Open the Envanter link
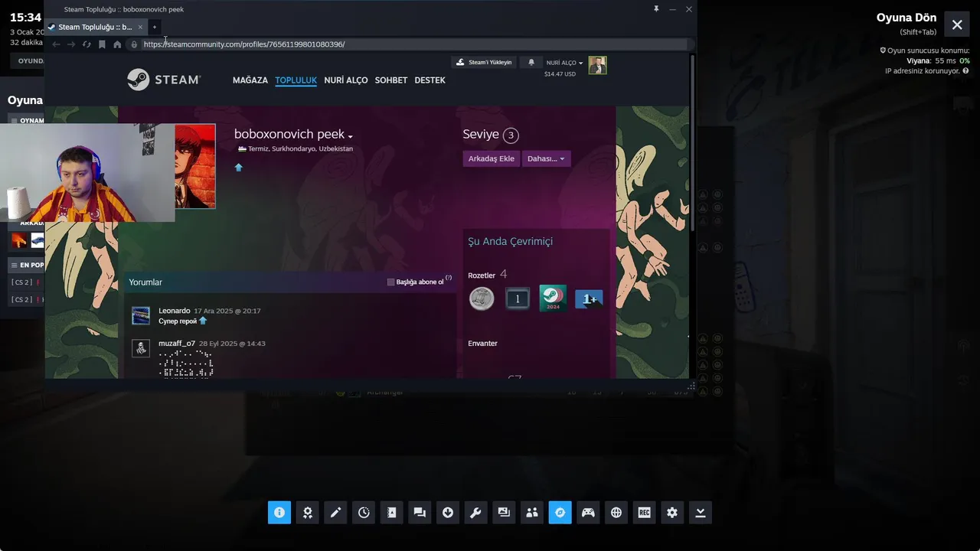980x551 pixels. (482, 344)
